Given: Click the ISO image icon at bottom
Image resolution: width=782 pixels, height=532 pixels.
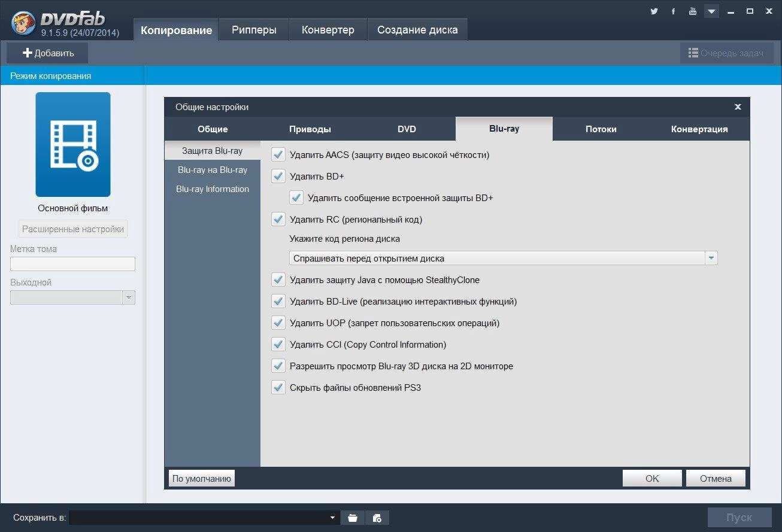Looking at the screenshot, I should 377,518.
